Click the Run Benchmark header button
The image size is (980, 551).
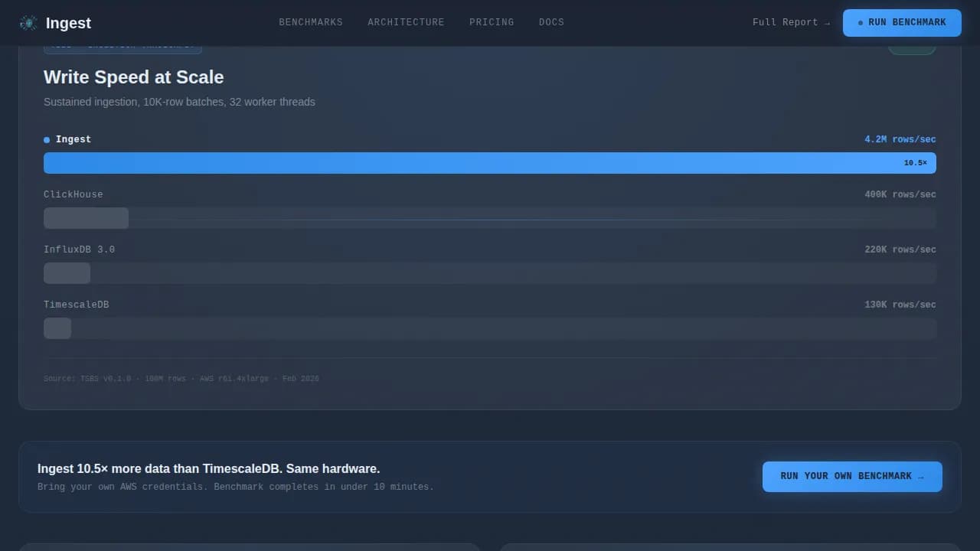[x=902, y=23]
